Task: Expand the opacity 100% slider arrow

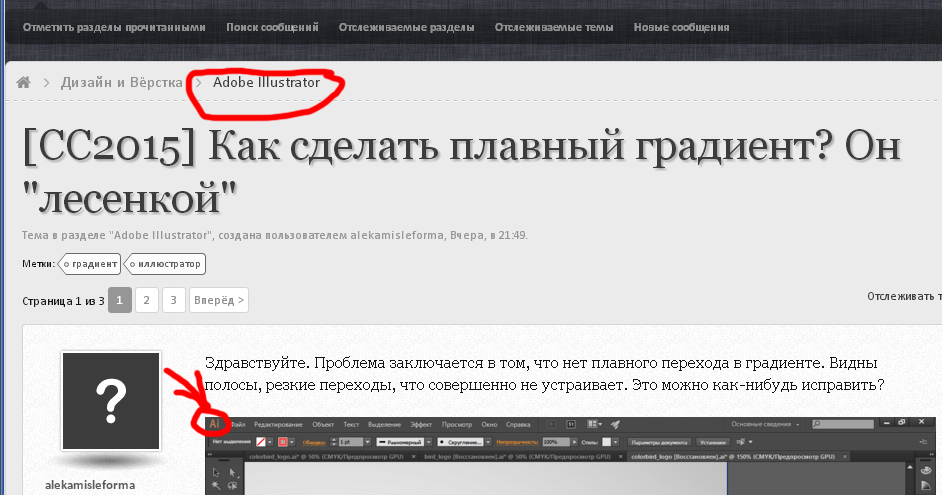Action: point(574,442)
